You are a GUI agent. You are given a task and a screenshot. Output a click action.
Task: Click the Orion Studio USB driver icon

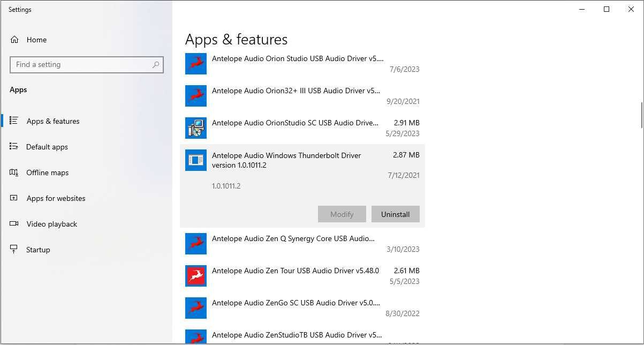[x=196, y=64]
